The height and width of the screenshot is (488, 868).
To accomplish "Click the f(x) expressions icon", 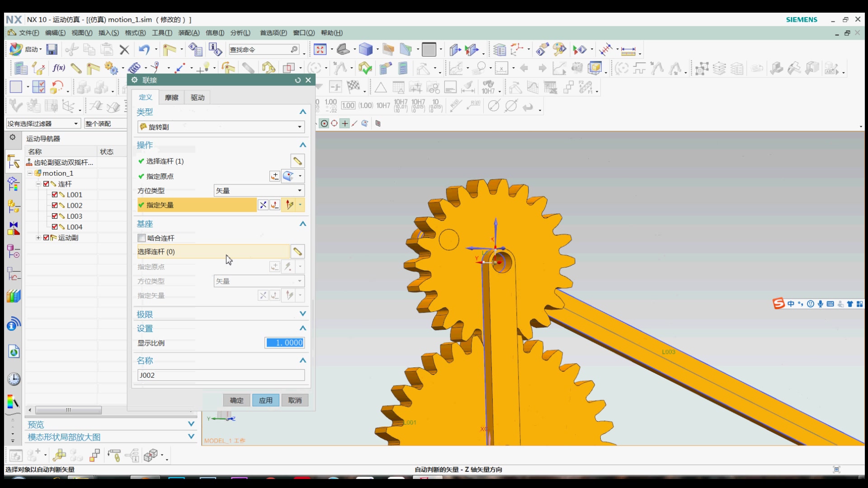I will [59, 68].
